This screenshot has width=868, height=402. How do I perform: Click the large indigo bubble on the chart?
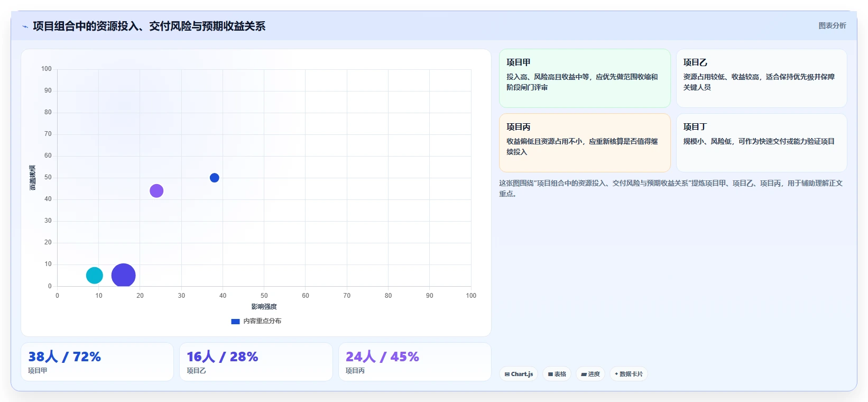click(124, 275)
